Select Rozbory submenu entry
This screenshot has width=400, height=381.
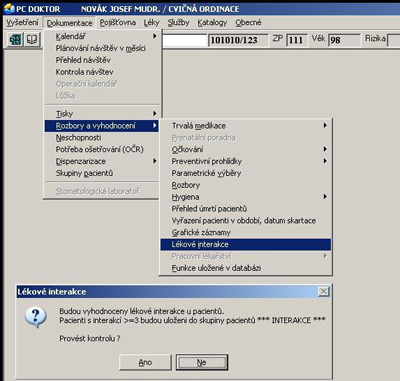click(246, 185)
